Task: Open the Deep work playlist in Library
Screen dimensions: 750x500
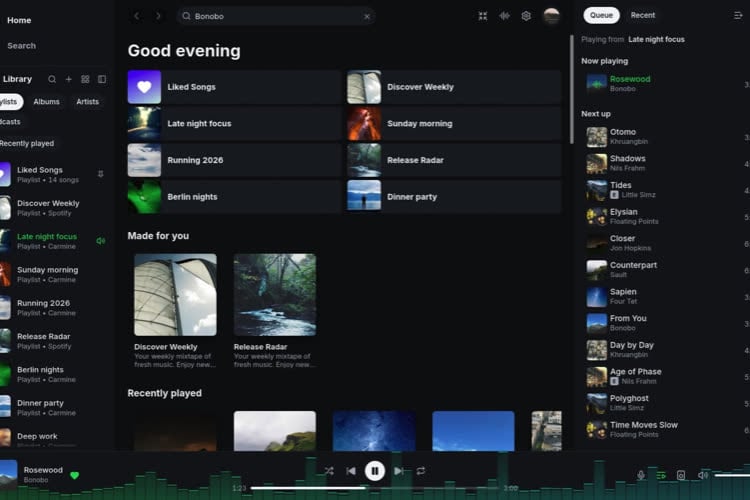Action: [x=53, y=438]
